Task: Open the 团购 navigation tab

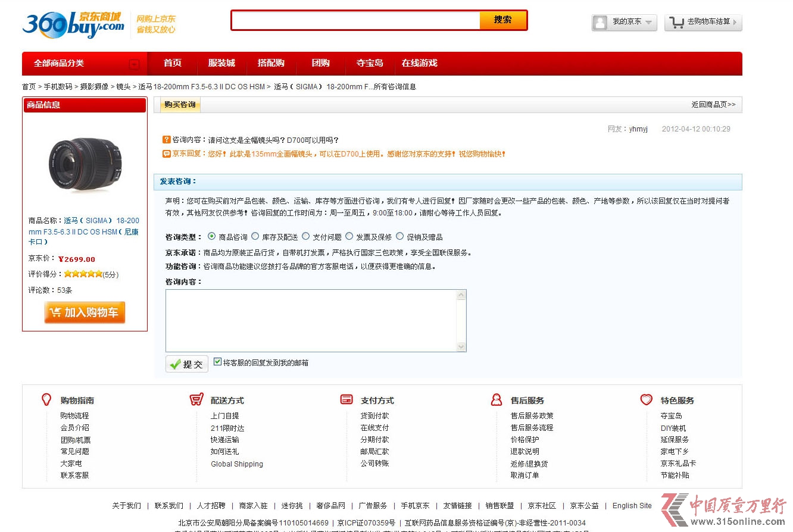Action: (x=321, y=63)
